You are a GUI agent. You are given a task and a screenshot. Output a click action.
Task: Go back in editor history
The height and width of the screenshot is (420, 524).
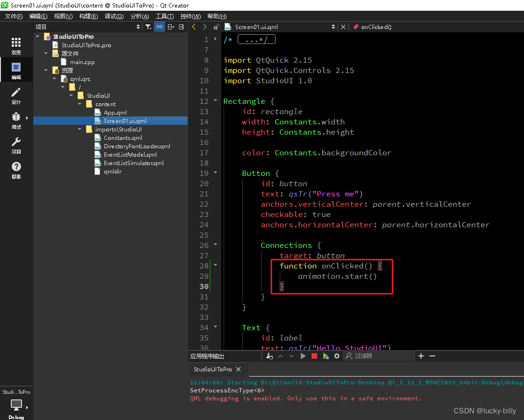pos(194,27)
